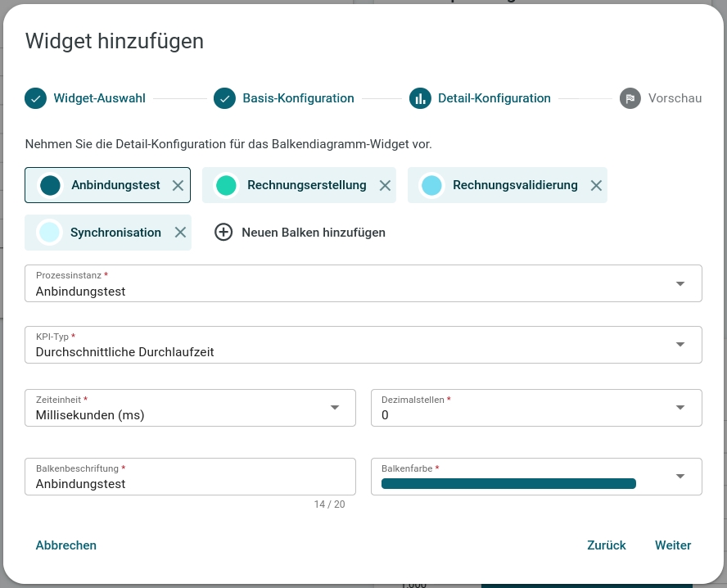This screenshot has height=588, width=727.
Task: Click the Widget-Auswahl checkmark step icon
Action: tap(36, 98)
